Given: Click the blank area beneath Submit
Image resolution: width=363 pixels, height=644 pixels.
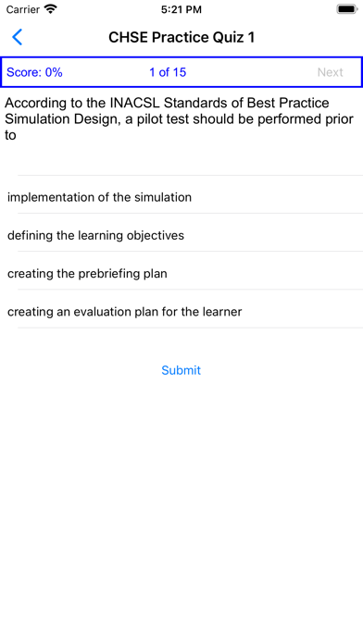Looking at the screenshot, I should click(181, 493).
